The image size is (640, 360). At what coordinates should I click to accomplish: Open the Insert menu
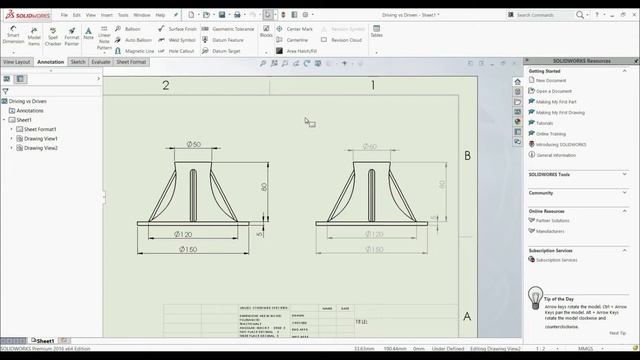107,15
